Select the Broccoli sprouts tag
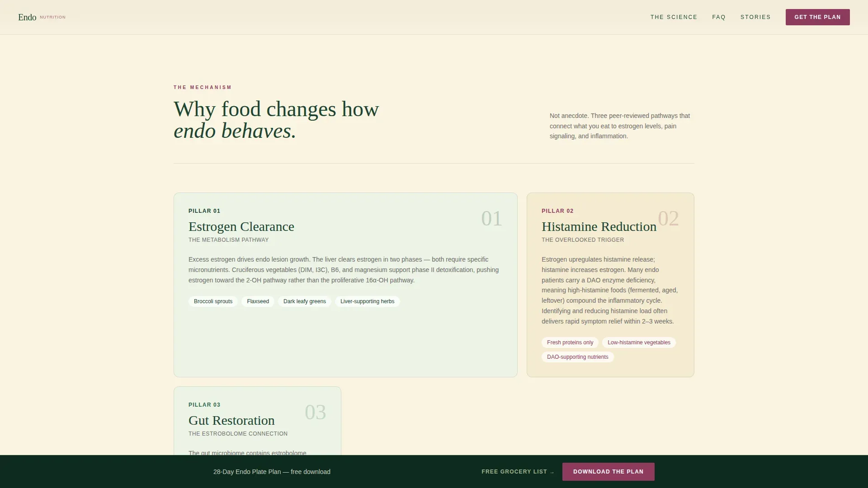Image resolution: width=868 pixels, height=488 pixels. [x=213, y=301]
